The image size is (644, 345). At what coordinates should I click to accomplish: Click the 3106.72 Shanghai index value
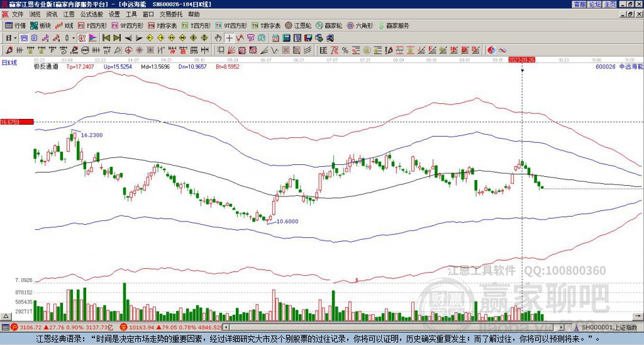pos(31,327)
